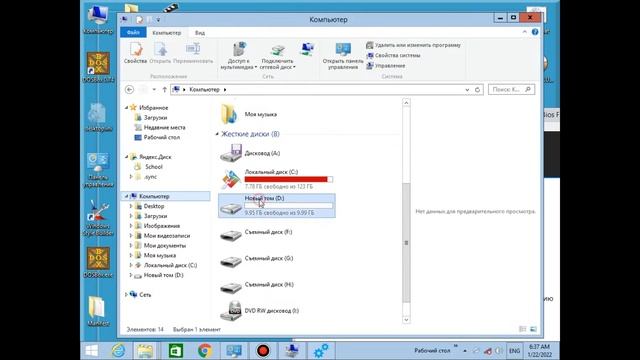Open Подключить сетевой диск ribbon item
Image resolution: width=640 pixels, height=360 pixels.
(278, 56)
